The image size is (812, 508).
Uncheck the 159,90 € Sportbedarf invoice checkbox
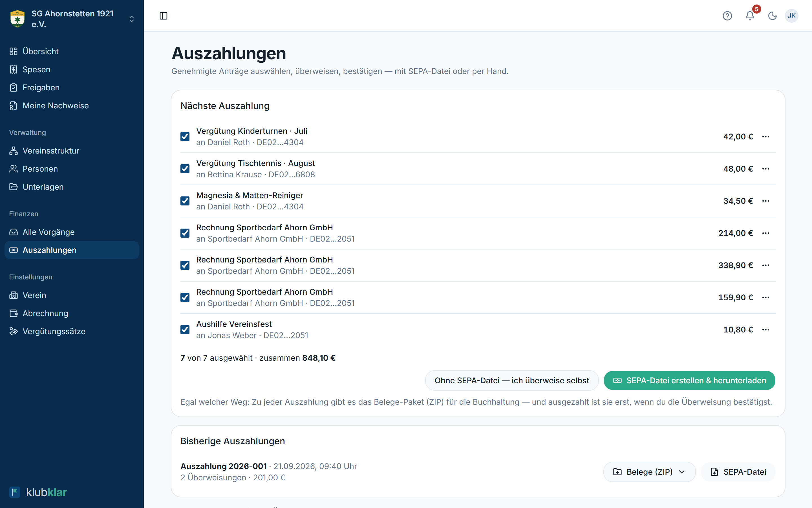[x=185, y=297]
